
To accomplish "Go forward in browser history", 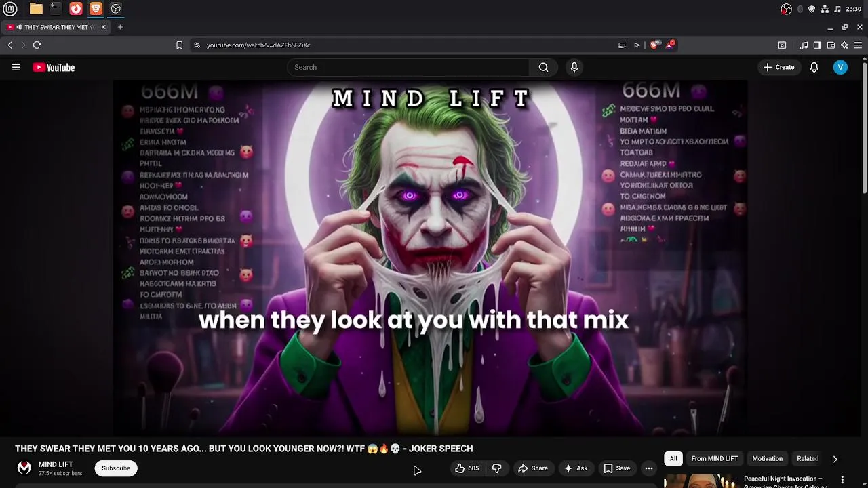I will (23, 45).
